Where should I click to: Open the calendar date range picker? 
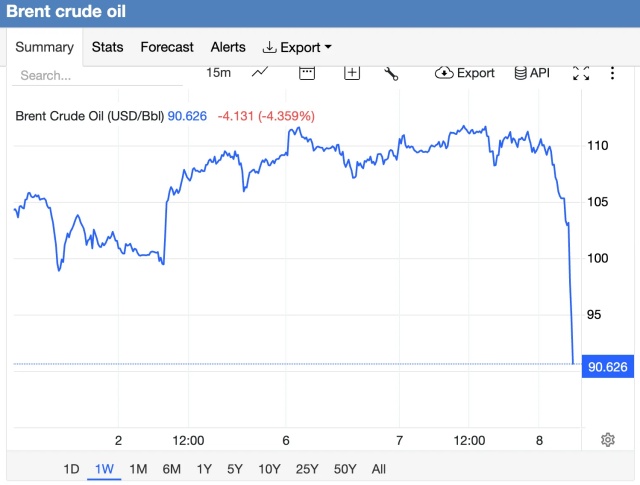click(307, 72)
